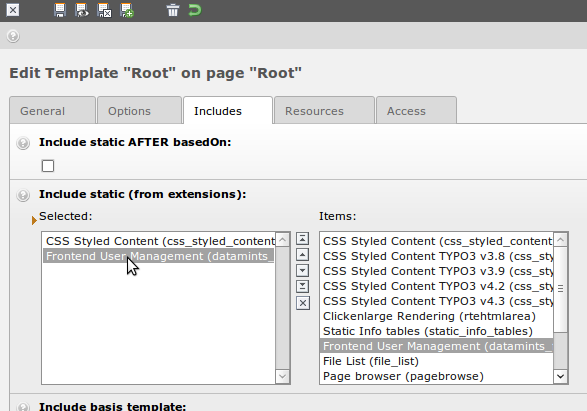587x411 pixels.
Task: Show help for Include static AFTER basedOn
Action: [x=23, y=143]
